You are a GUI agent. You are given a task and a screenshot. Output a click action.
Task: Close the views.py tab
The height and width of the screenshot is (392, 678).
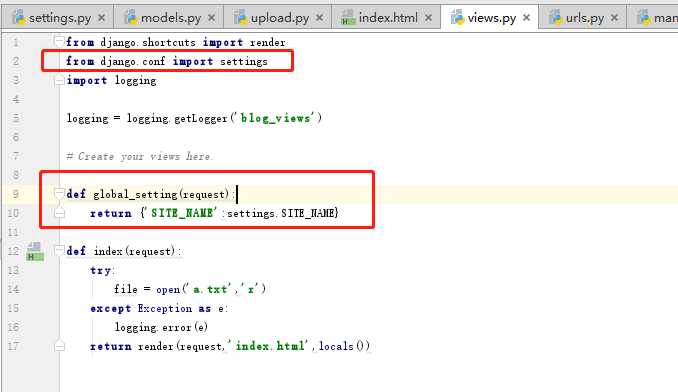(x=527, y=18)
